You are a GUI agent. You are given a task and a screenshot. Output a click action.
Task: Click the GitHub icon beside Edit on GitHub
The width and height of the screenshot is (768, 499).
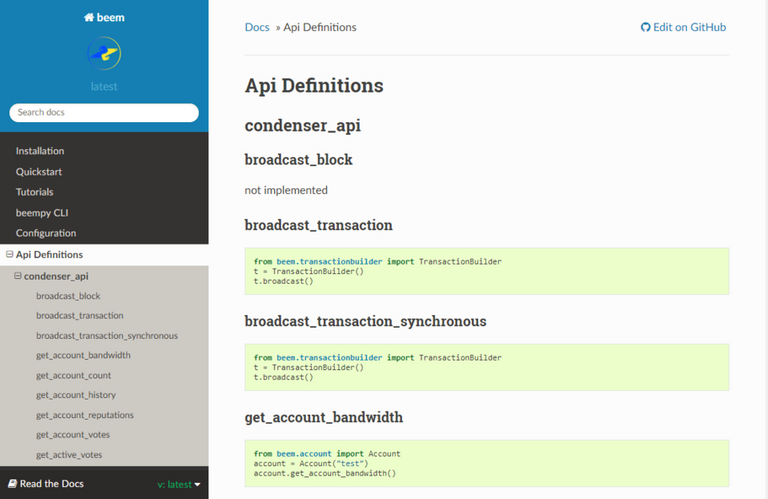[x=645, y=27]
